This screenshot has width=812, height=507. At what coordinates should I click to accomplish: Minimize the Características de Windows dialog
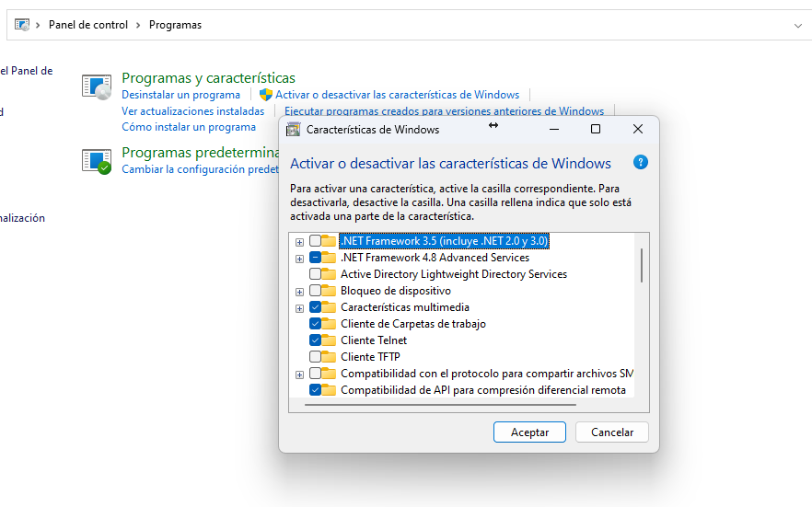[x=554, y=129]
